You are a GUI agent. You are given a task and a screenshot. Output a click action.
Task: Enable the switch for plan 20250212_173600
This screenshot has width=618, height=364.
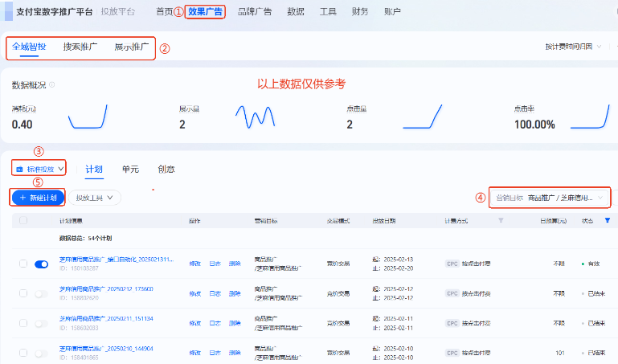(41, 294)
